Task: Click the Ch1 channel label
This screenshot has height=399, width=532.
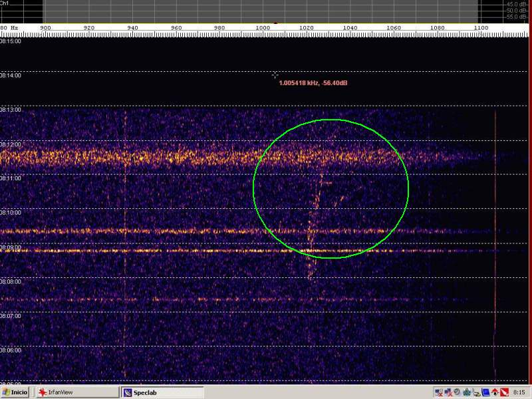Action: point(4,3)
